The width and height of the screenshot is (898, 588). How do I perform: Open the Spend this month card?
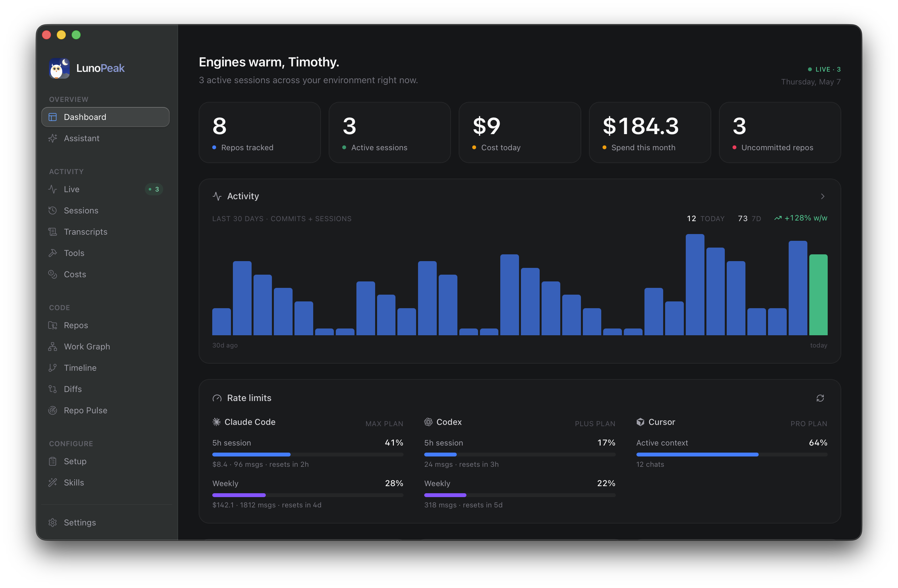point(650,132)
